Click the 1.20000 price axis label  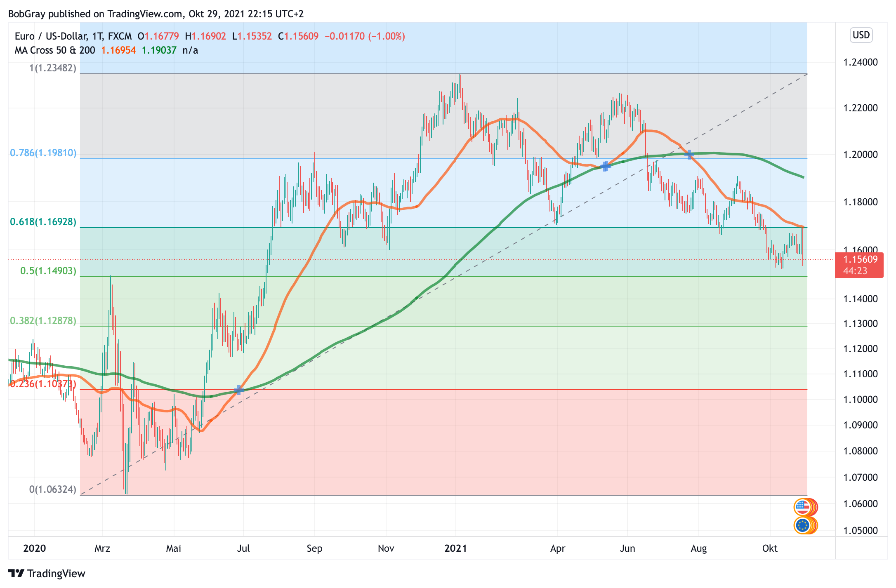[860, 155]
